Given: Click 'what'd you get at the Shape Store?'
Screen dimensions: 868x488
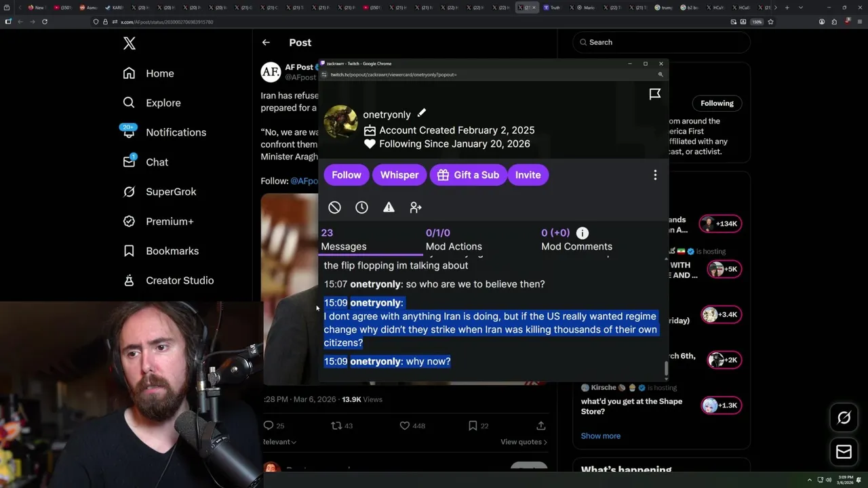Looking at the screenshot, I should 631,406.
